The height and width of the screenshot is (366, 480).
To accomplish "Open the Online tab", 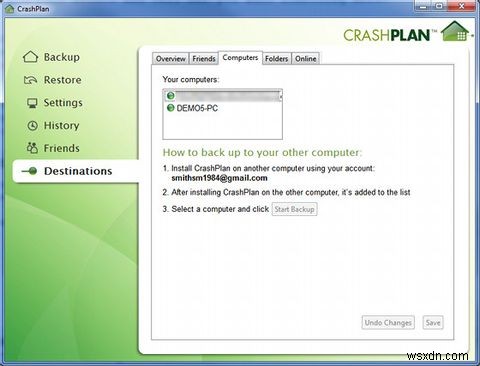I will click(x=306, y=59).
